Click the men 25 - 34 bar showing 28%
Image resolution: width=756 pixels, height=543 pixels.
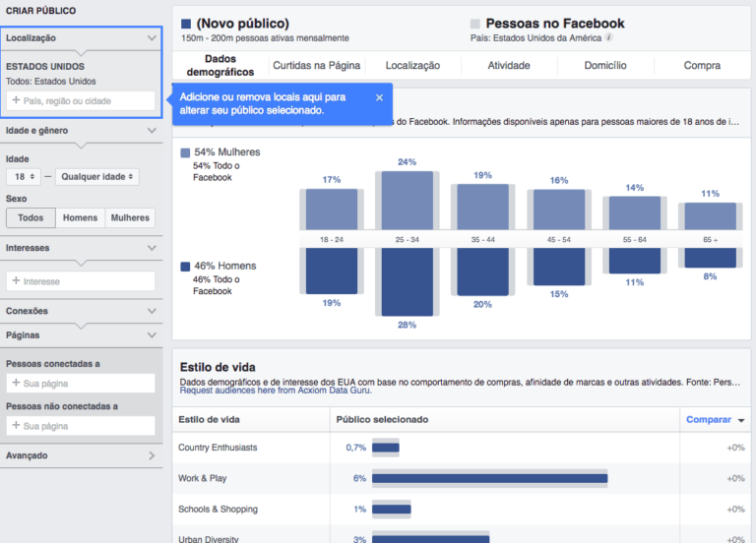click(407, 282)
